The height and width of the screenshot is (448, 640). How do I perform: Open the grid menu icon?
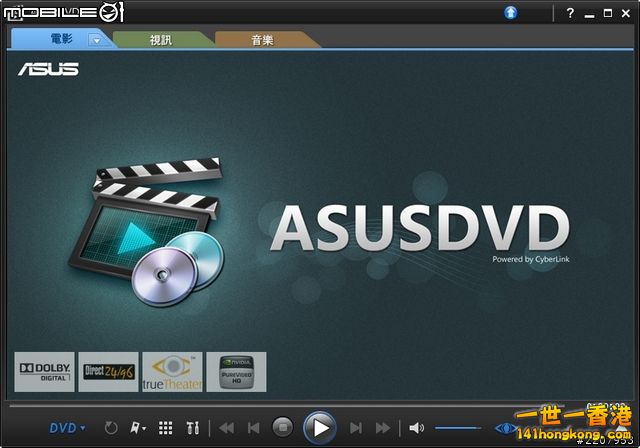coord(166,428)
